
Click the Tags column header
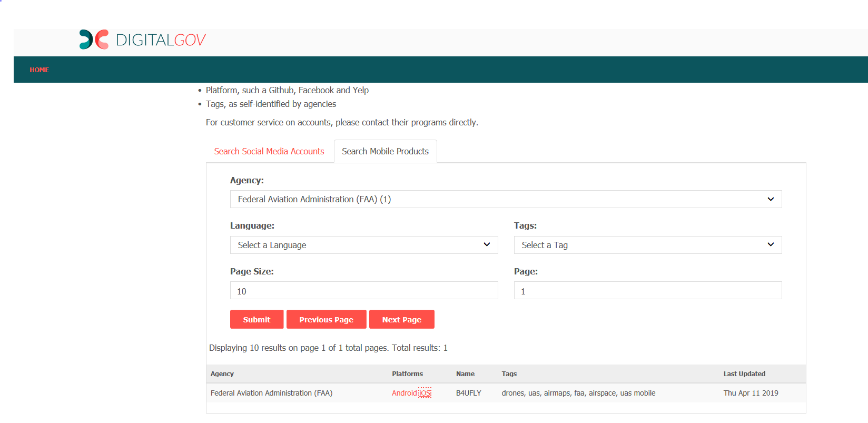click(x=509, y=374)
